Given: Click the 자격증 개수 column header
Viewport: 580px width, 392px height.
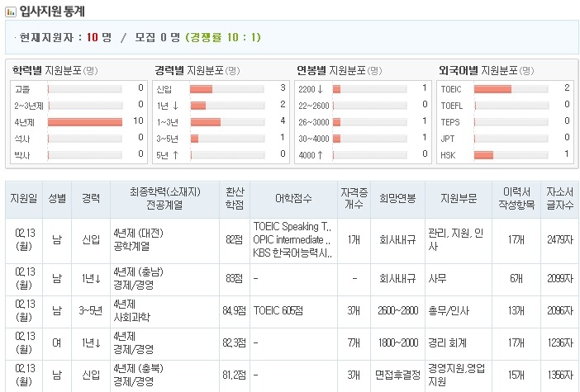Looking at the screenshot, I should coord(354,198).
